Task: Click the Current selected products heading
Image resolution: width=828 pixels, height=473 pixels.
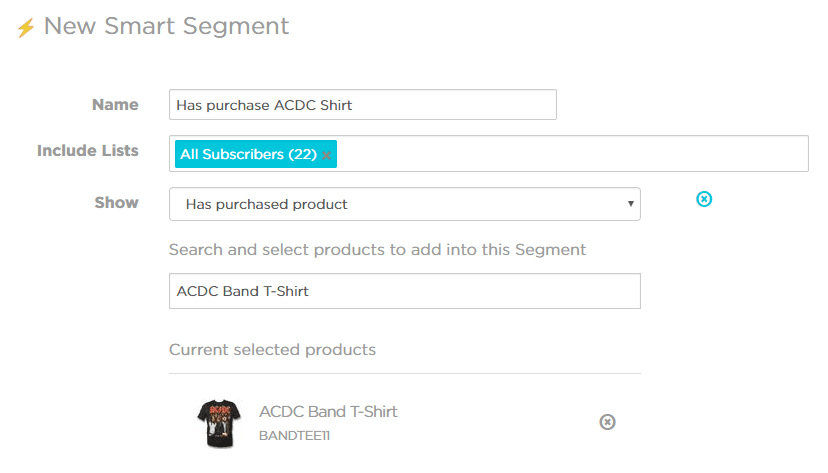Action: pos(272,350)
